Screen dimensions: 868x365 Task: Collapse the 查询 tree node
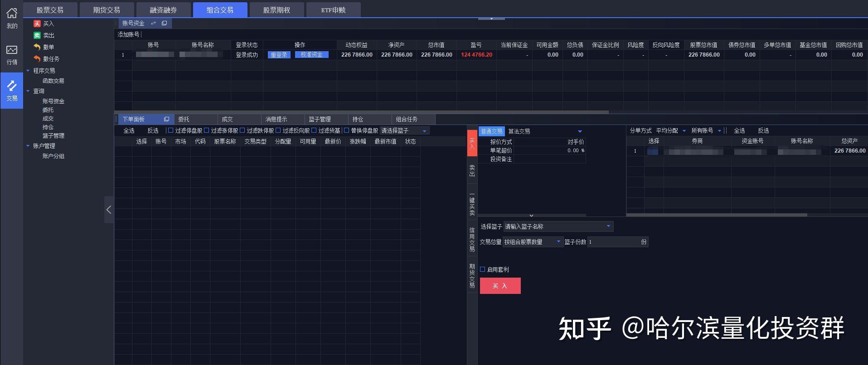28,91
